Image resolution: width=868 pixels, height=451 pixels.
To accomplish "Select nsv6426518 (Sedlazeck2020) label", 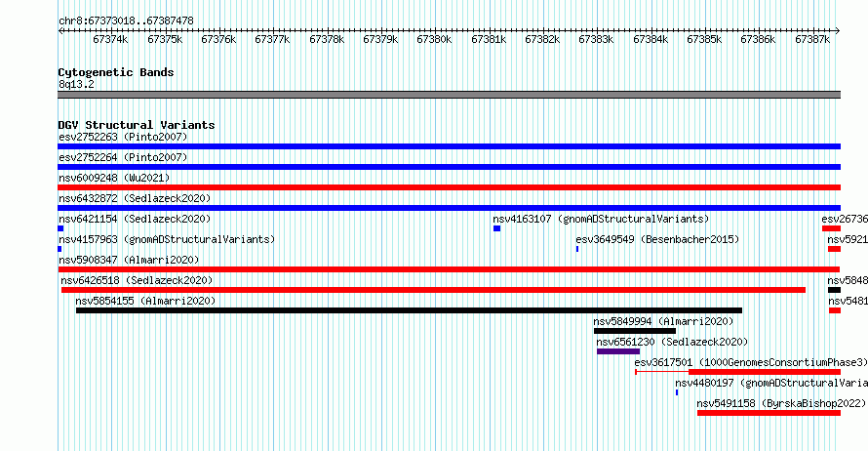I will pos(137,280).
